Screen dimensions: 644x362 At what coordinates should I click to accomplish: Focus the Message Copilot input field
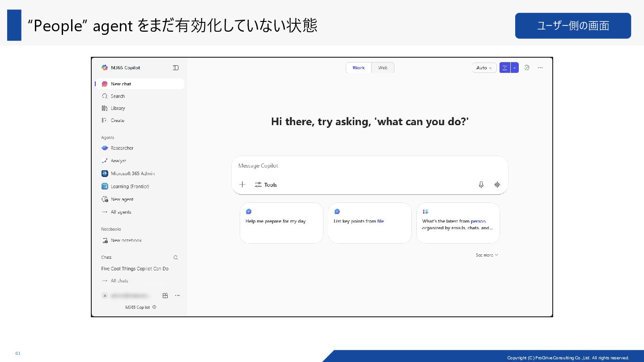pyautogui.click(x=369, y=166)
